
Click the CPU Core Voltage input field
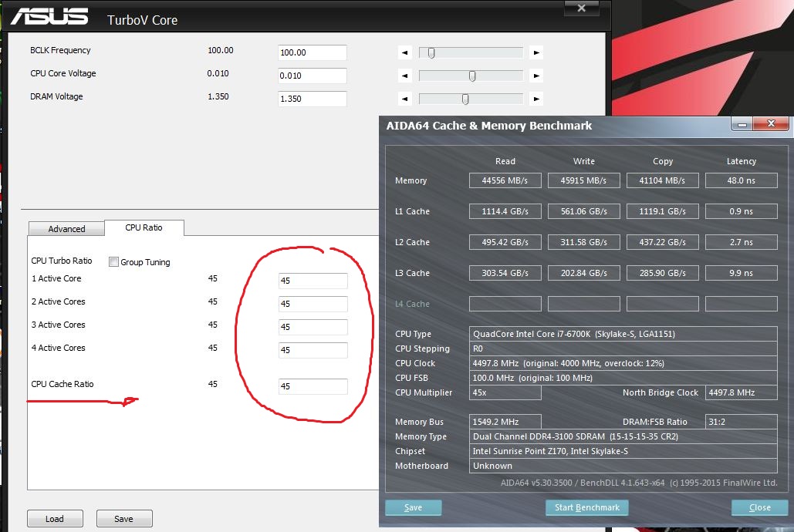pos(313,76)
